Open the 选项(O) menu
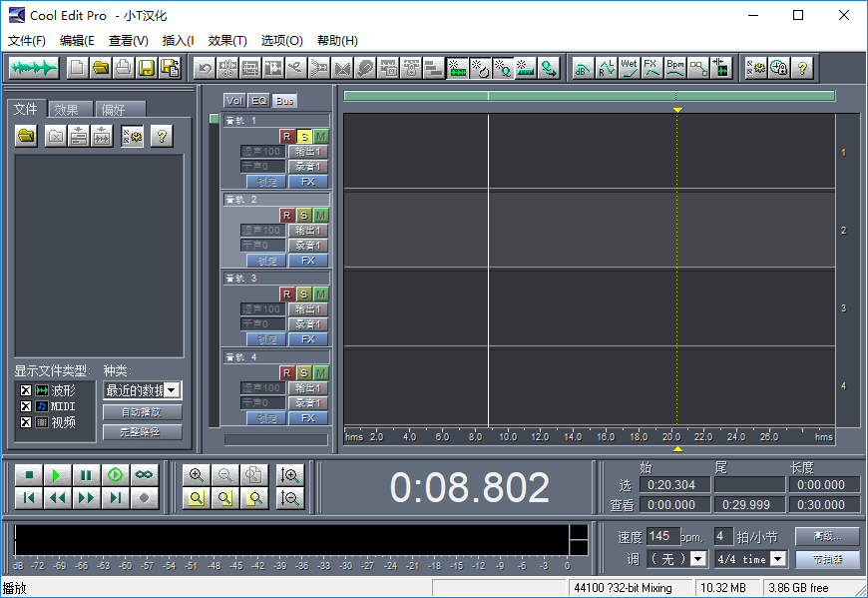Viewport: 868px width, 598px height. tap(281, 40)
